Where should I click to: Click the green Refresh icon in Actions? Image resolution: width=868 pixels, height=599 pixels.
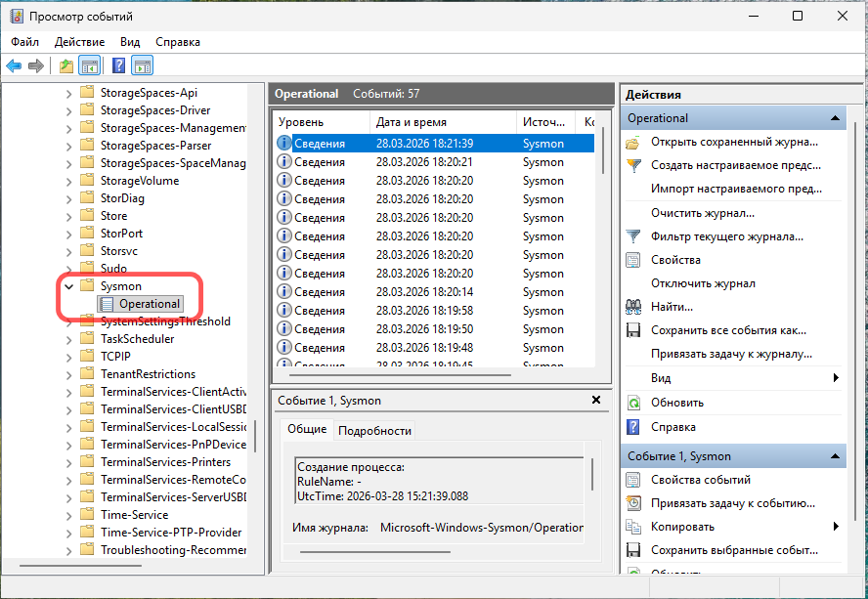(x=633, y=403)
